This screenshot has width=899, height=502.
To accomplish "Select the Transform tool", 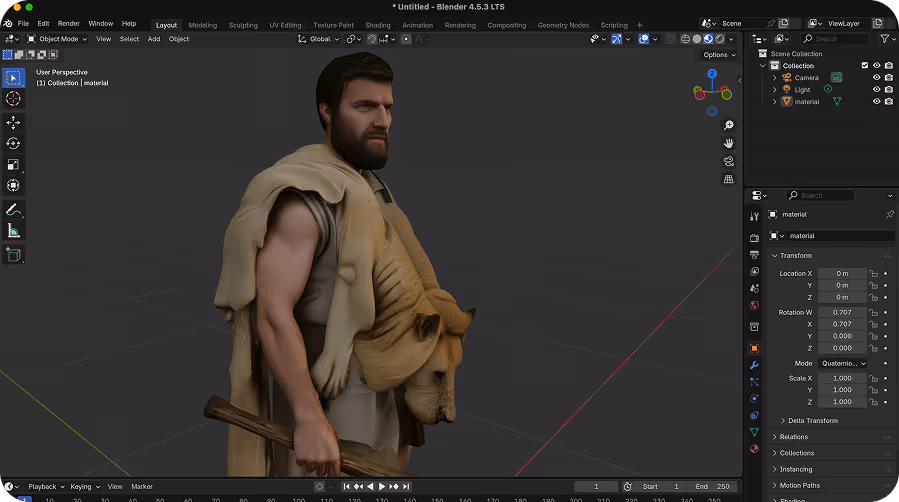I will point(13,186).
